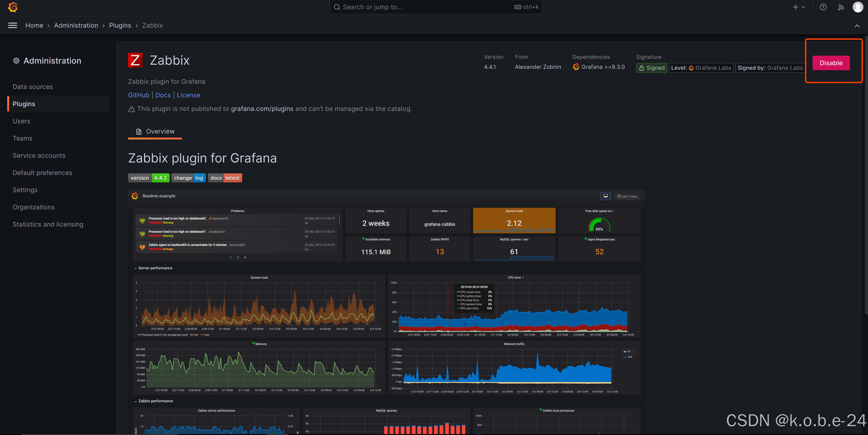Click the TV mode monitor icon in readme
The image size is (868, 435).
pyautogui.click(x=605, y=196)
